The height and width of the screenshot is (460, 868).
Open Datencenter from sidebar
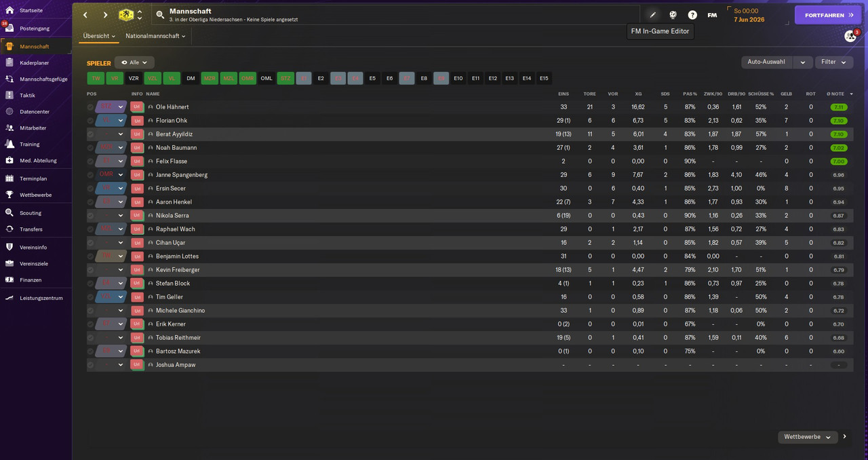(34, 112)
